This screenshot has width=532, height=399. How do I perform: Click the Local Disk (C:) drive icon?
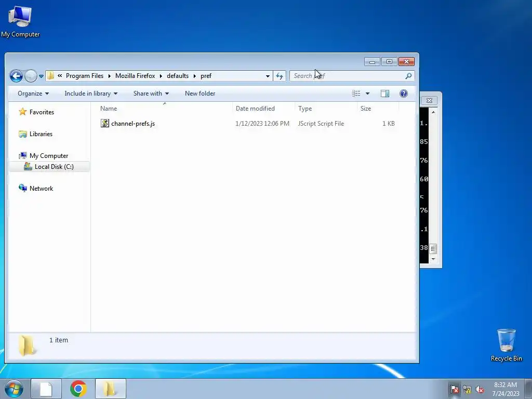(28, 166)
